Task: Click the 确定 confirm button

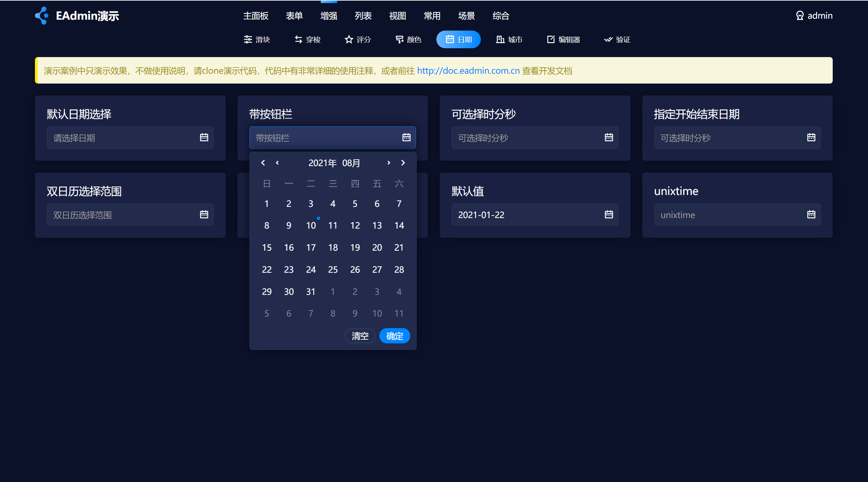Action: 395,336
